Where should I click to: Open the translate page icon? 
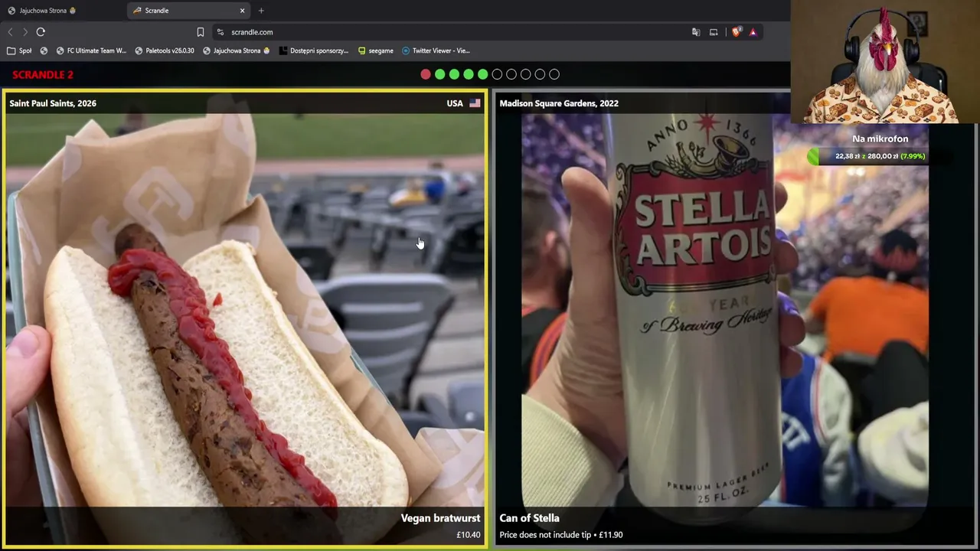click(696, 32)
